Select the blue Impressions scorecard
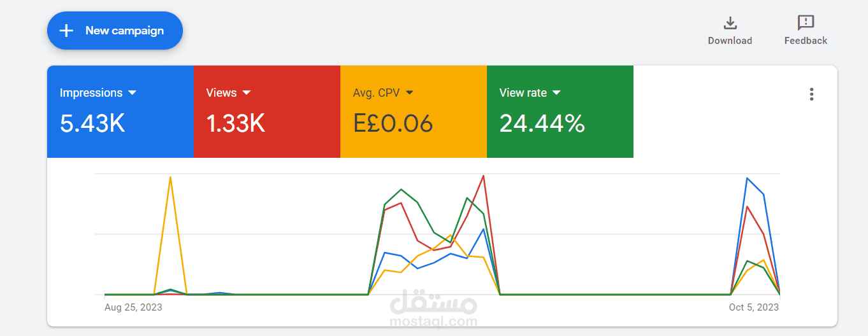 (x=120, y=111)
